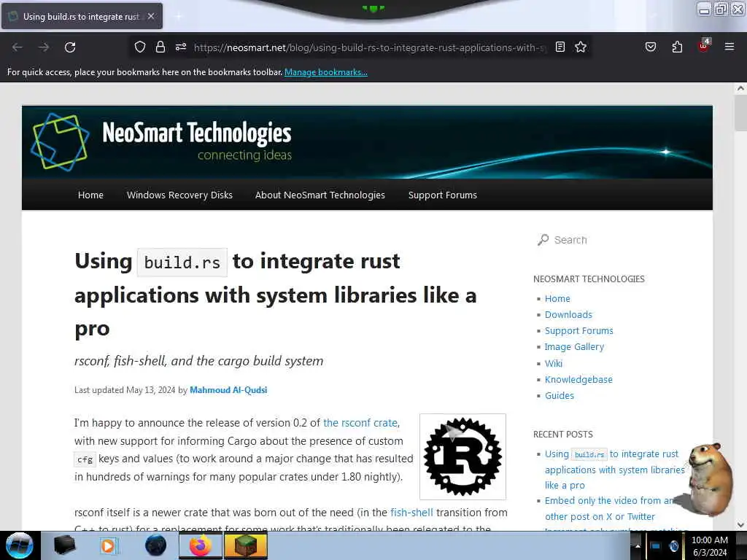Click subtitle rsconf, fish-shell, cargo build system
The width and height of the screenshot is (747, 560).
[x=198, y=361]
